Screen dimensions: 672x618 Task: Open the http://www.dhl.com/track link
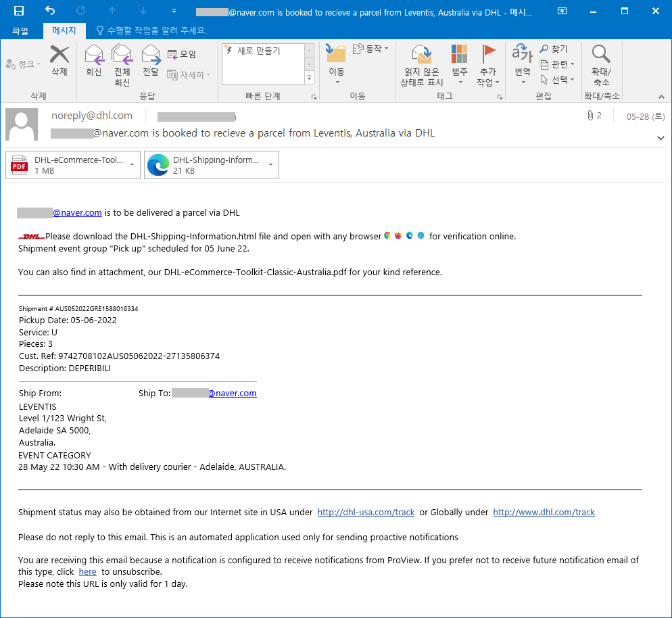click(x=544, y=512)
